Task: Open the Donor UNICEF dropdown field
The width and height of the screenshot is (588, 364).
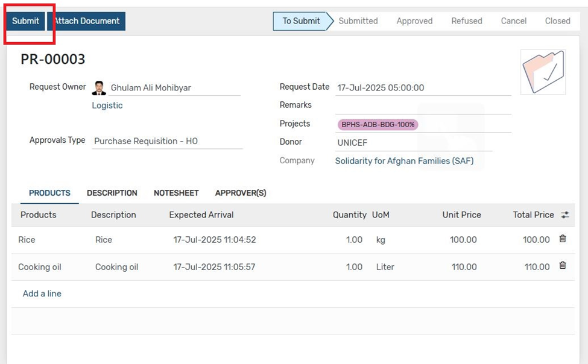Action: pos(414,143)
